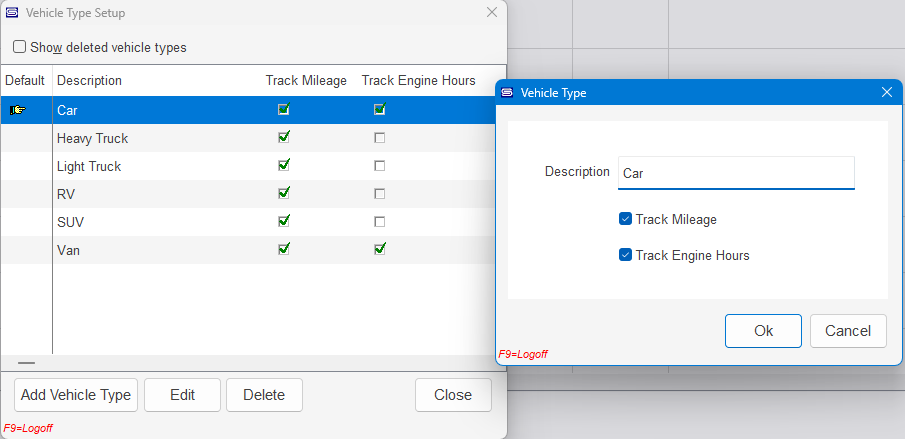The height and width of the screenshot is (439, 905).
Task: Click the Vehicle Type Setup window icon
Action: click(x=12, y=13)
